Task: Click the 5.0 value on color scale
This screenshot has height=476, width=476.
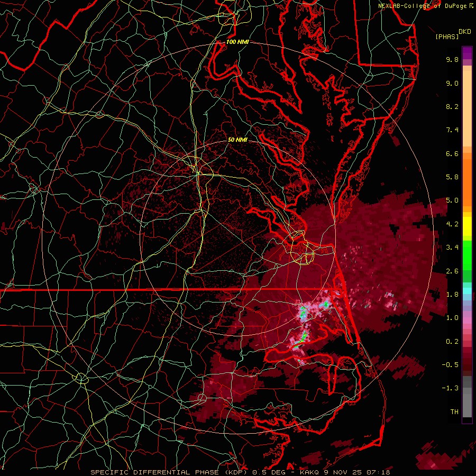Action: (452, 200)
